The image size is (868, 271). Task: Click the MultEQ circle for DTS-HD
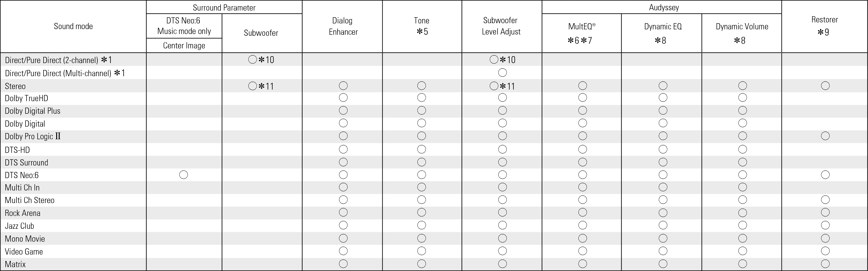(x=583, y=149)
